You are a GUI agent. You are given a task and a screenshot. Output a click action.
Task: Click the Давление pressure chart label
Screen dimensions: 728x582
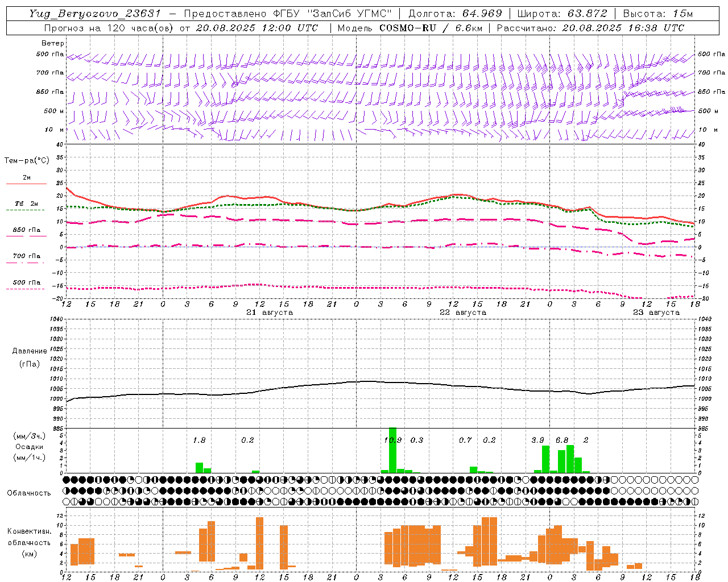(x=30, y=351)
